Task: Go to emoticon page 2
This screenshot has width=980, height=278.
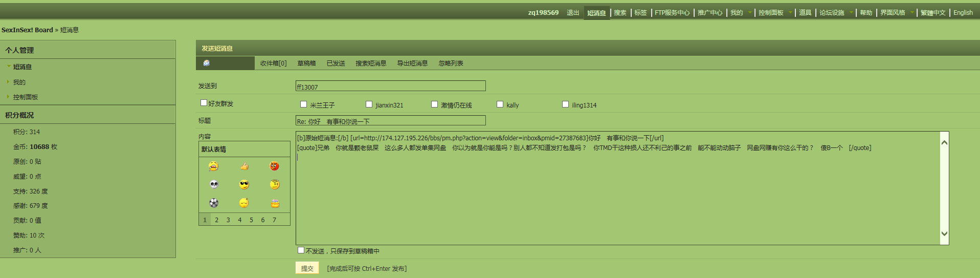Action: click(216, 220)
